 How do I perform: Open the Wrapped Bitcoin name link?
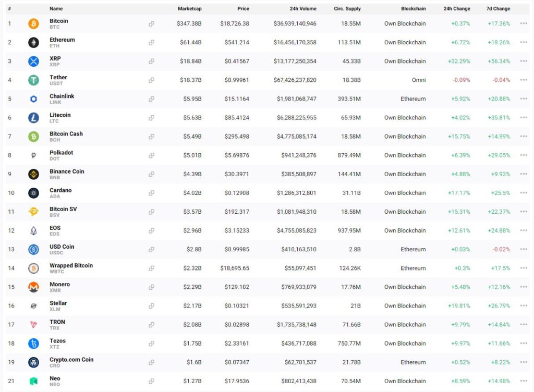71,265
